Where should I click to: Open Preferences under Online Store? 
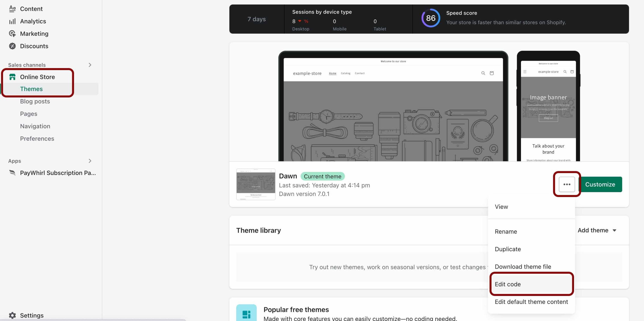(x=37, y=138)
